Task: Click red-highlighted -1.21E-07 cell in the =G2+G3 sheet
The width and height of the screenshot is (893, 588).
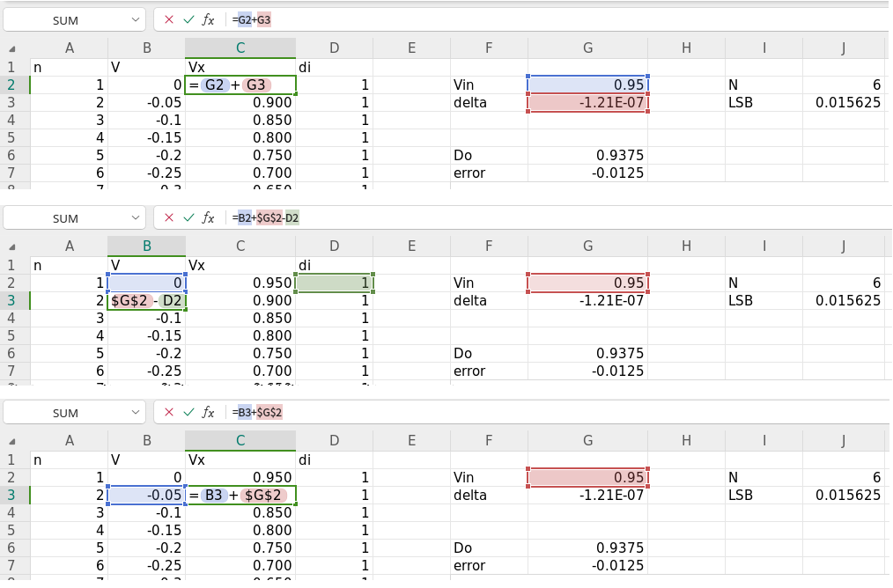Action: click(587, 102)
